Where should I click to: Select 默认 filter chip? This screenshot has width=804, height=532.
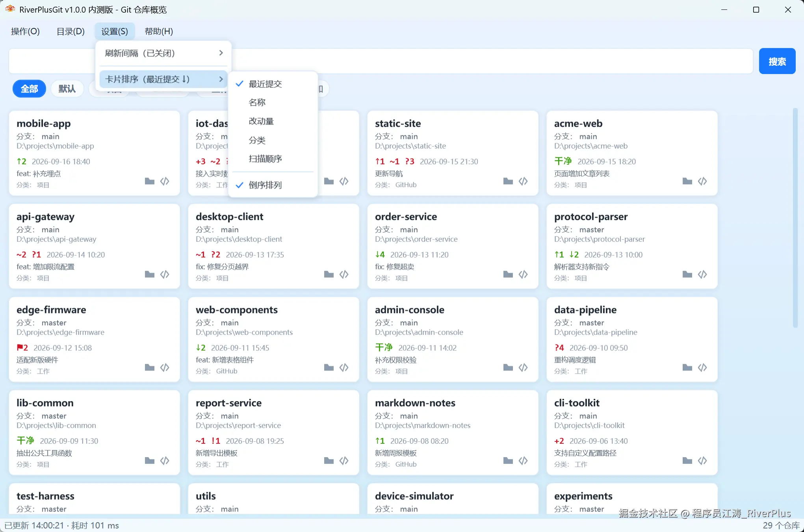tap(67, 89)
